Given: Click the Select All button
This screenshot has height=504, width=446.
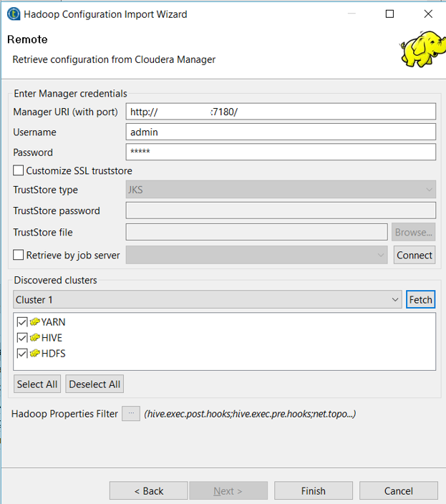Looking at the screenshot, I should (37, 384).
